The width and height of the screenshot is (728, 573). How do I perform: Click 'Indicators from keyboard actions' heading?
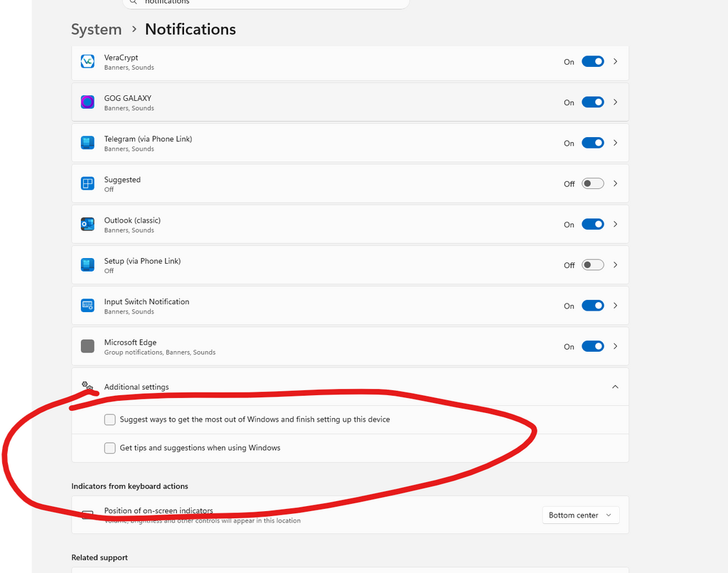[x=129, y=486]
